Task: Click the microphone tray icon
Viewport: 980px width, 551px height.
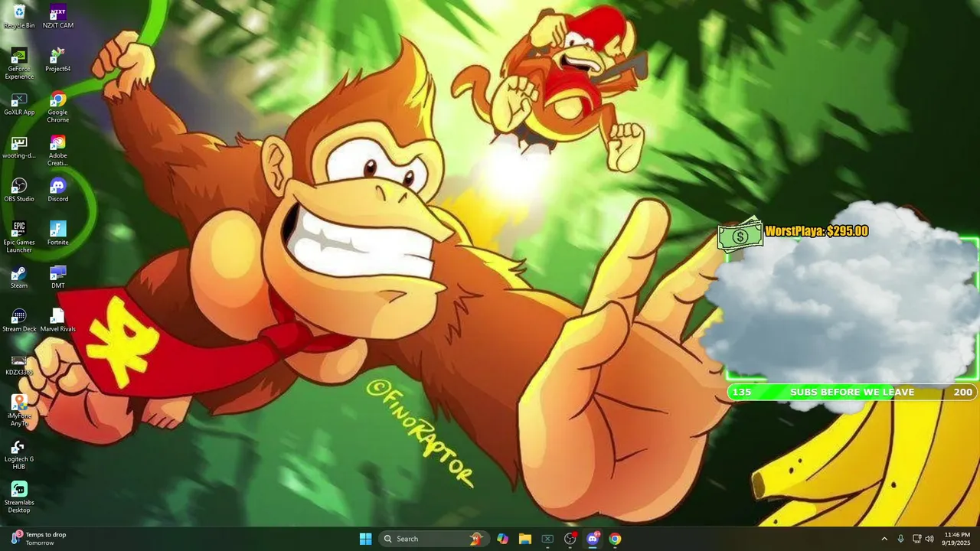Action: tap(900, 539)
